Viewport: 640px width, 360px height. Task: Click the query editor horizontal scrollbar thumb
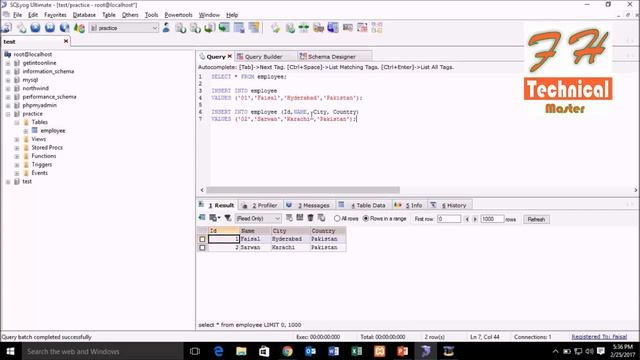[303, 190]
